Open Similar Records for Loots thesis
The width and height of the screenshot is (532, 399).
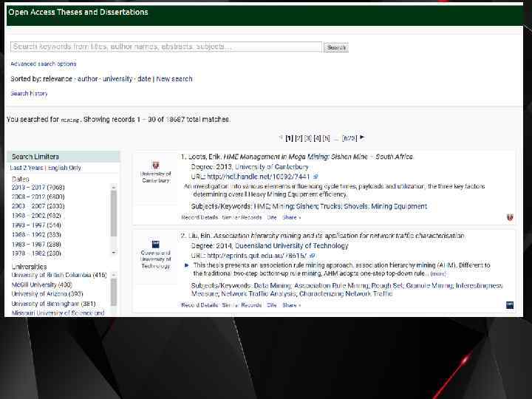pos(242,217)
